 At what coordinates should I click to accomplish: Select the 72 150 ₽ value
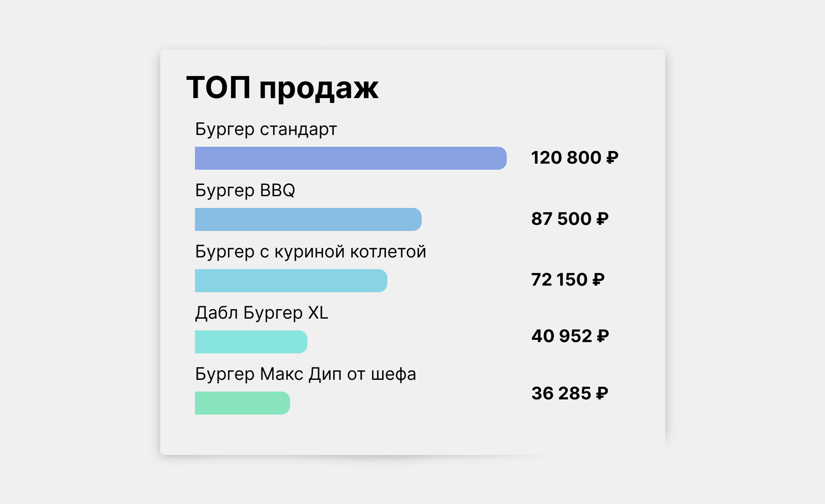568,280
